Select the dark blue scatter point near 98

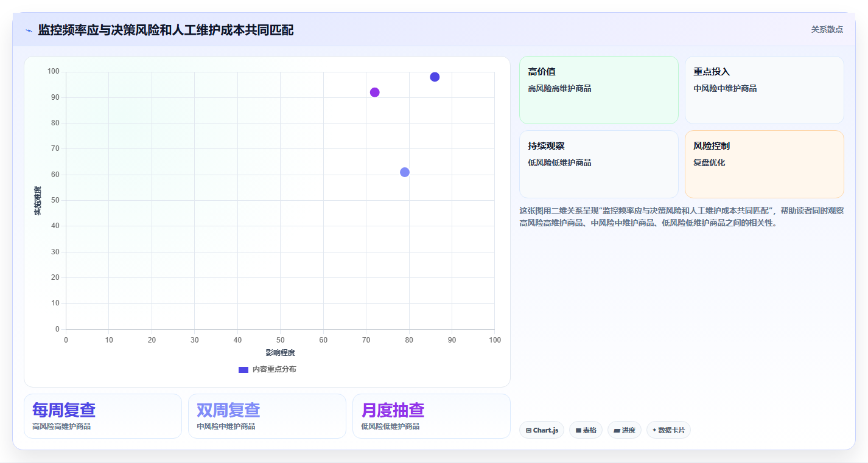click(x=435, y=77)
